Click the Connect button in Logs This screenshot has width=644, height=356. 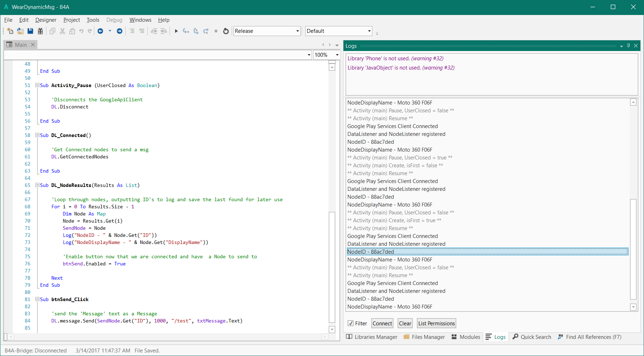click(382, 324)
